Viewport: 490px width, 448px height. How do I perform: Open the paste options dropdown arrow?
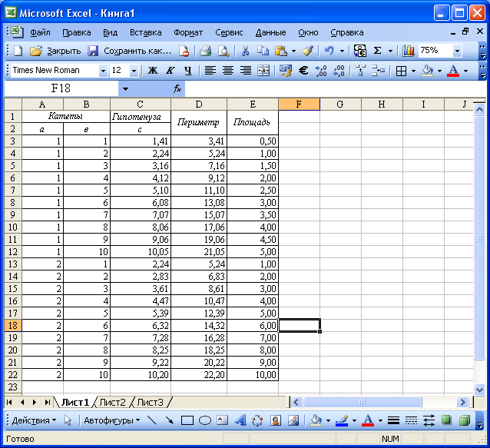293,51
